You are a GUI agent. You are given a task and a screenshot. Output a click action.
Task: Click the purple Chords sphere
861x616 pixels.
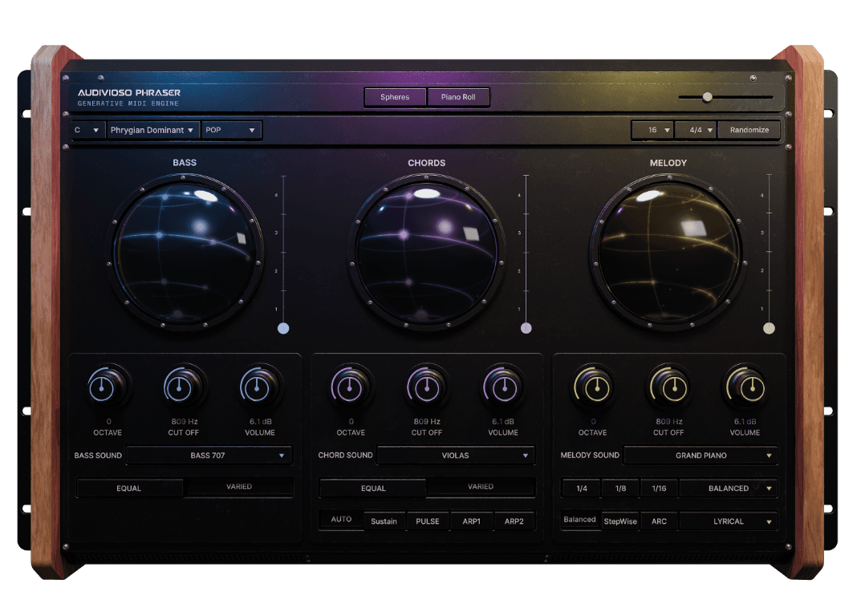tap(427, 251)
